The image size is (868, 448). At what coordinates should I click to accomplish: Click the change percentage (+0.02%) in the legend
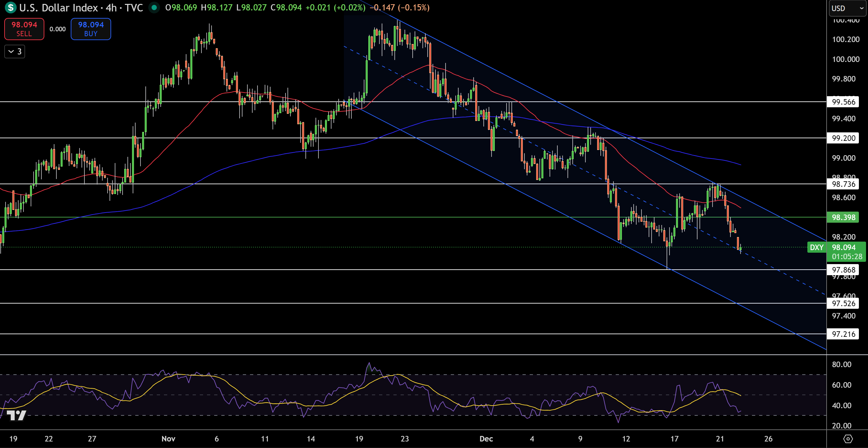pos(349,8)
